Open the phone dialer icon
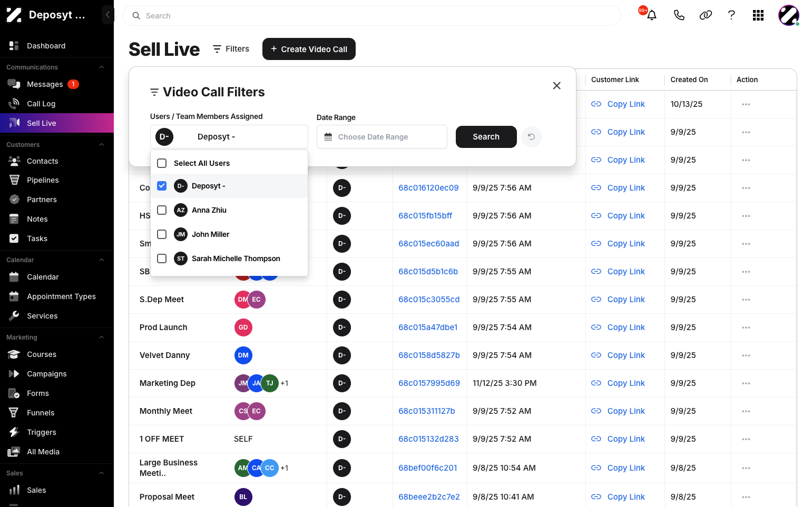 [x=679, y=15]
